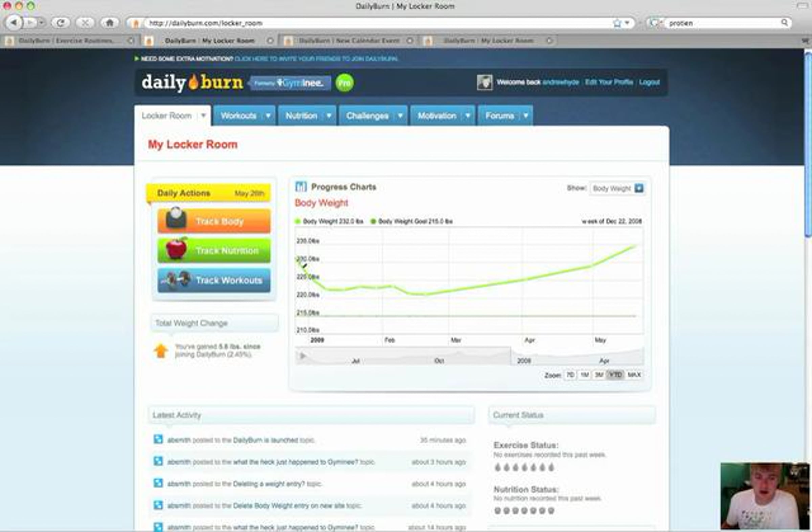Viewport: 812px width, 532px height.
Task: Click the green Track Nutrition button
Action: pyautogui.click(x=214, y=250)
